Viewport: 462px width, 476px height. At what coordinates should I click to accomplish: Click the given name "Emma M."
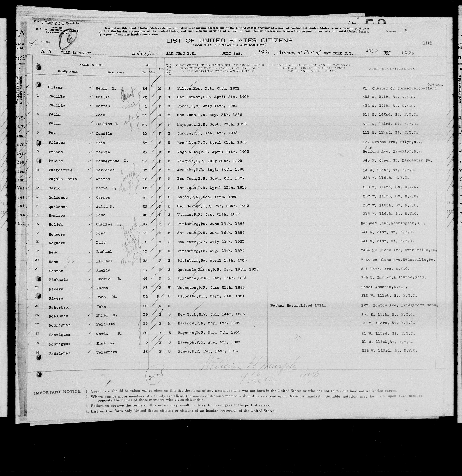(105, 343)
